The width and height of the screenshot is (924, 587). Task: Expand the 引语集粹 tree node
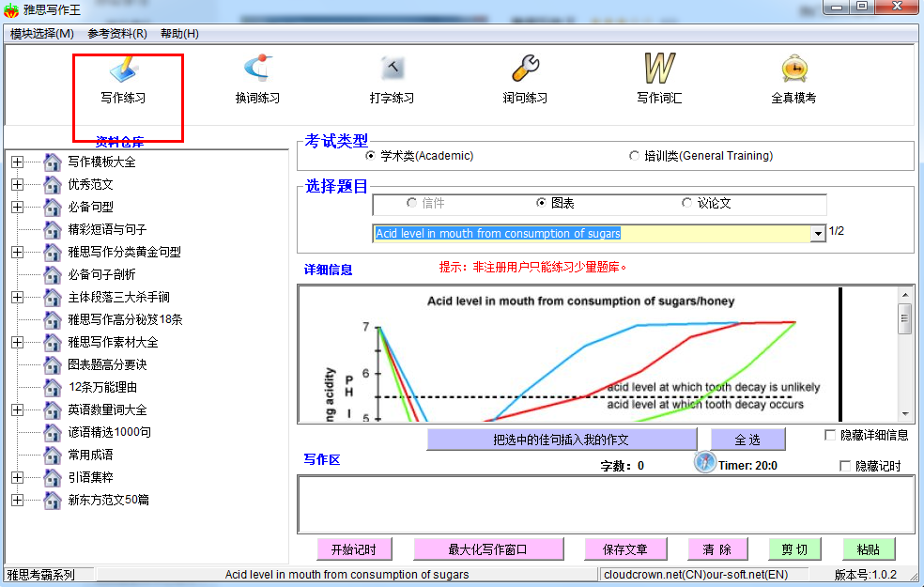point(17,477)
